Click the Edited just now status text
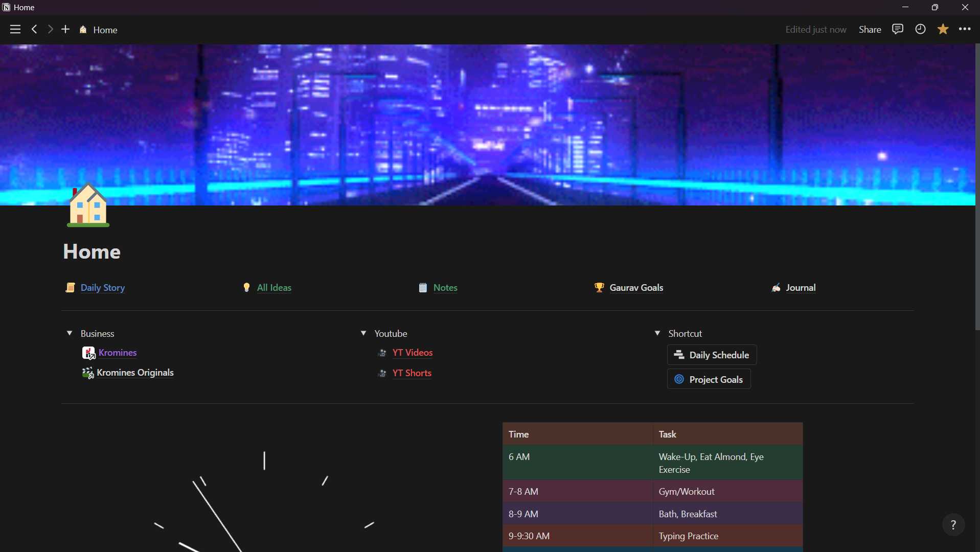This screenshot has height=552, width=980. click(x=815, y=30)
